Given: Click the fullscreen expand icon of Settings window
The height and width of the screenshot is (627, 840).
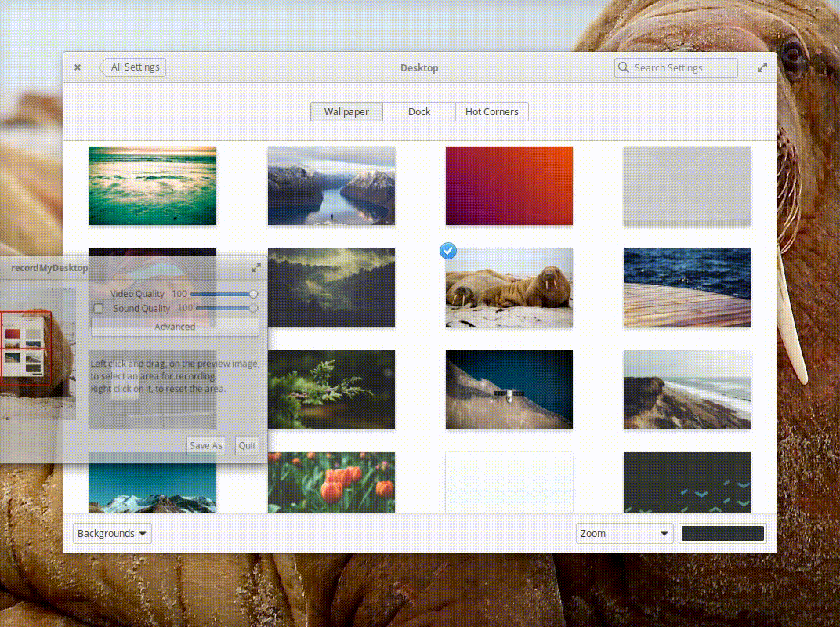Looking at the screenshot, I should (762, 67).
